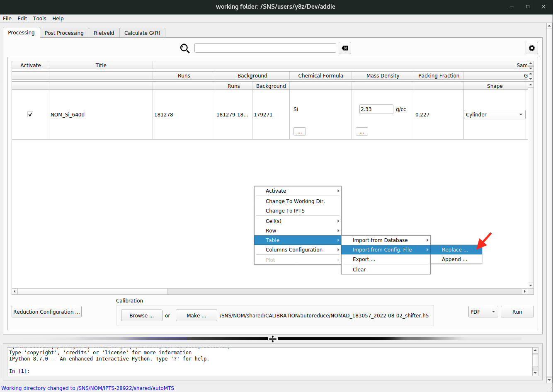Click the console scroll down arrow

coord(535,373)
